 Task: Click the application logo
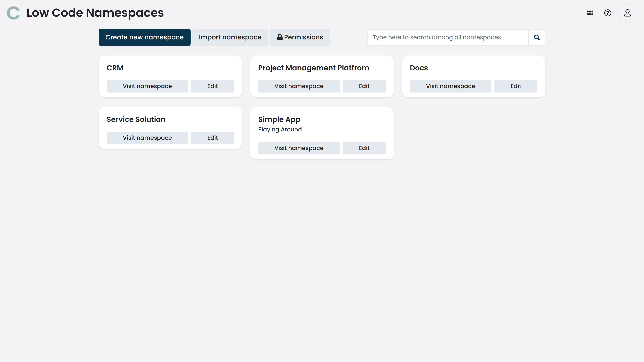click(14, 13)
